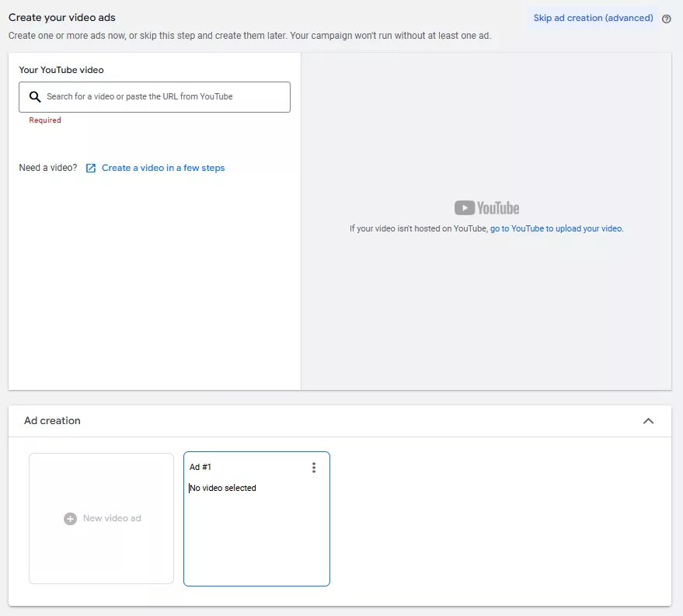This screenshot has height=616, width=683.
Task: Open Create a video in a few steps link
Action: 163,168
